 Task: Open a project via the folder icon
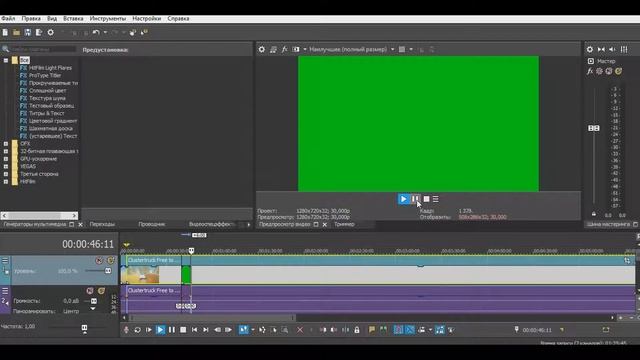[16, 32]
